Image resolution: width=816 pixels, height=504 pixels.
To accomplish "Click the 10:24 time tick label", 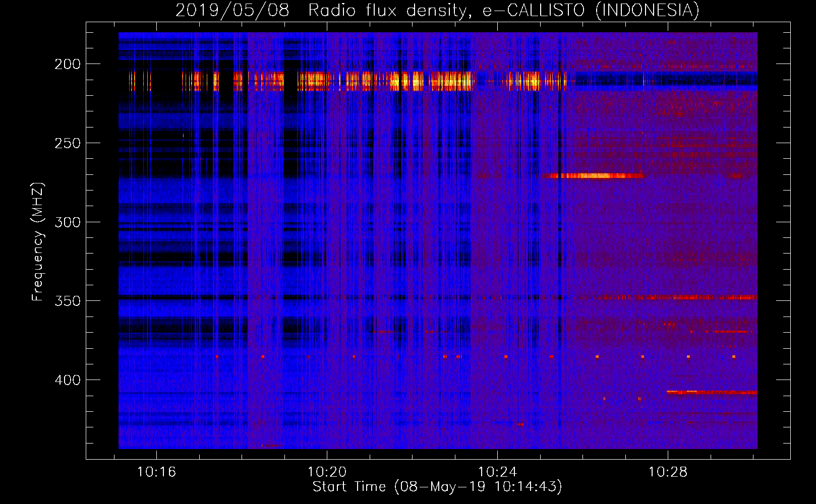I will (x=497, y=472).
